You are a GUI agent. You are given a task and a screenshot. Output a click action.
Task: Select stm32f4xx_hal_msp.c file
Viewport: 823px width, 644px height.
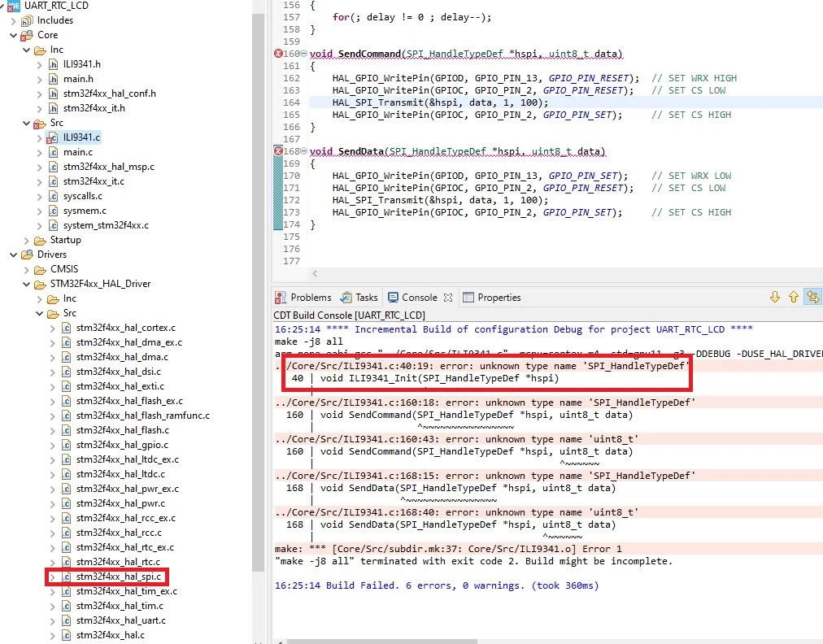[109, 167]
